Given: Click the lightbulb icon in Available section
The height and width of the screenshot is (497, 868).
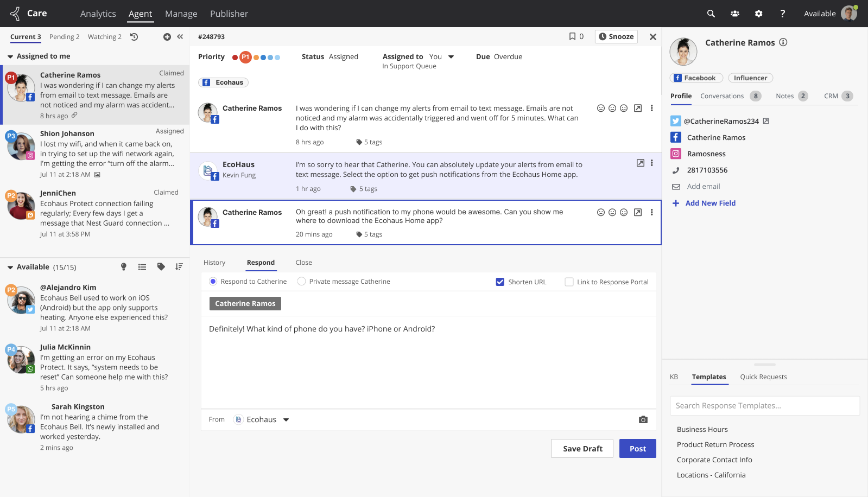Looking at the screenshot, I should (x=124, y=267).
